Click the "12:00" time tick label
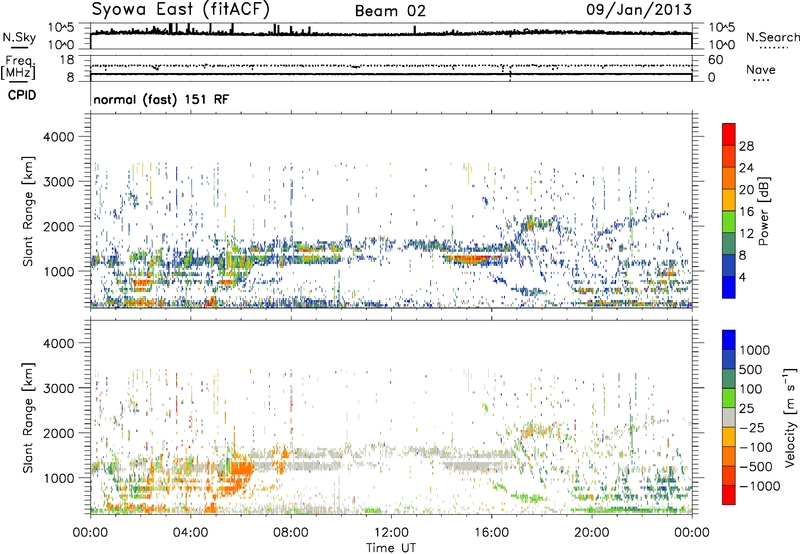Viewport: 800px width, 554px height. point(391,533)
